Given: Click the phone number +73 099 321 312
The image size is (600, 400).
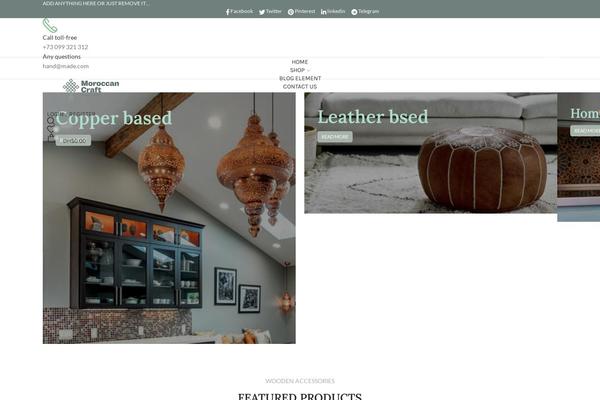Looking at the screenshot, I should (x=65, y=47).
